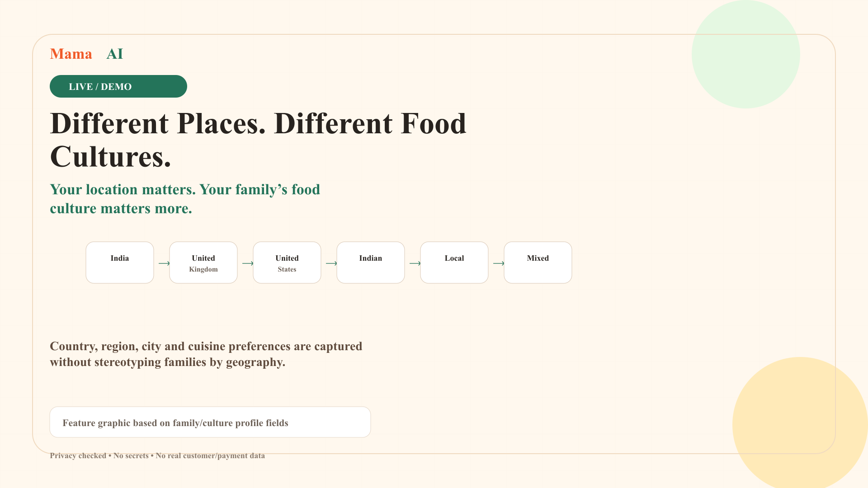Select the United States card
Image resolution: width=868 pixels, height=488 pixels.
tap(287, 263)
